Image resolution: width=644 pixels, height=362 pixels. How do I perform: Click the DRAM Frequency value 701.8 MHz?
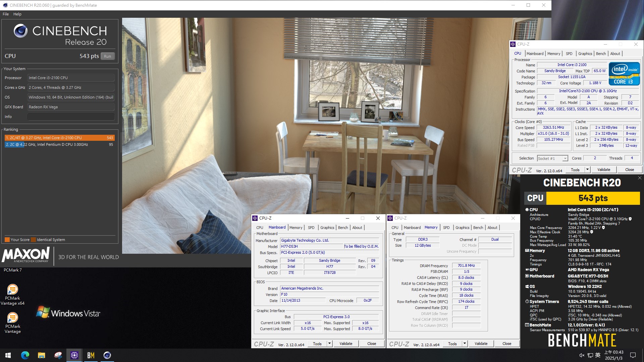click(466, 265)
